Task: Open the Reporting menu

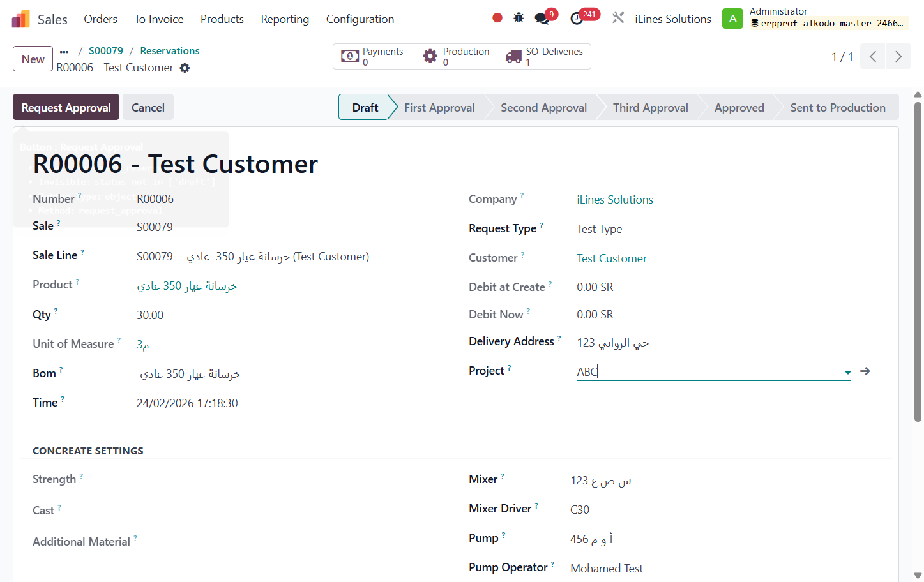Action: (285, 19)
